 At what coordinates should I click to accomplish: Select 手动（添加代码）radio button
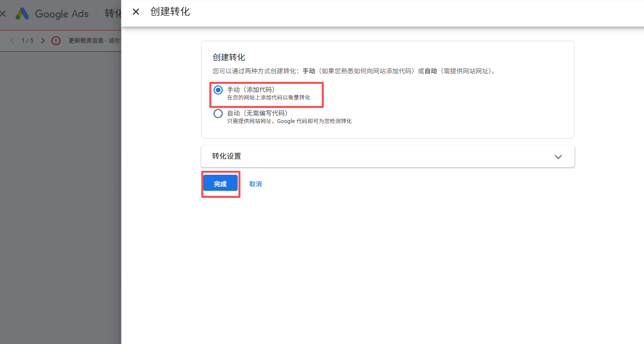218,90
